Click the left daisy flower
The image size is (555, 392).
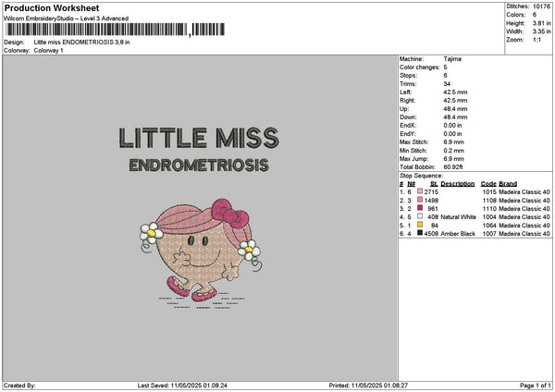(152, 233)
